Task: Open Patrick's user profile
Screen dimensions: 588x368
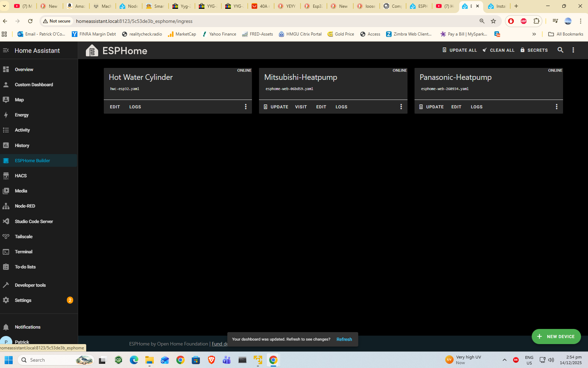Action: click(39, 342)
